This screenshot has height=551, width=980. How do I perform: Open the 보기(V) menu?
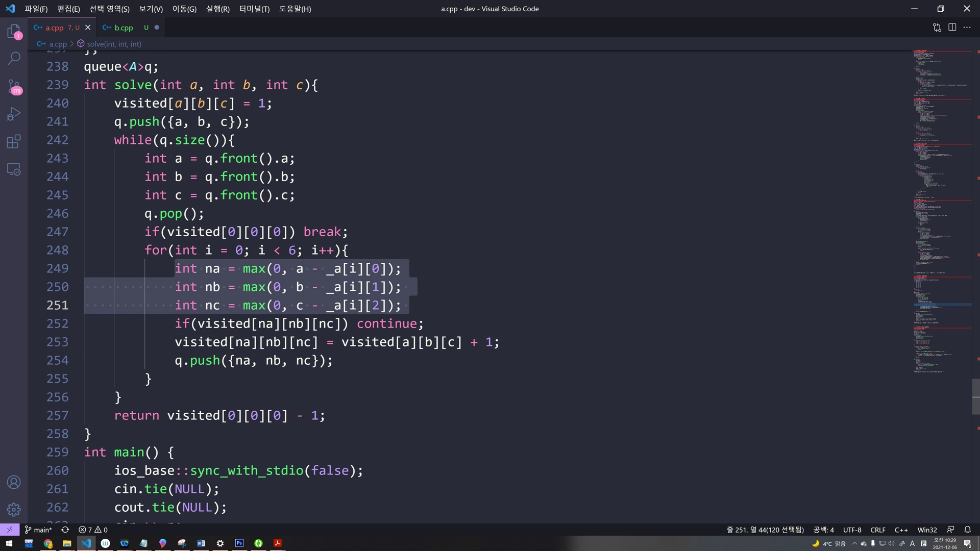pos(151,9)
